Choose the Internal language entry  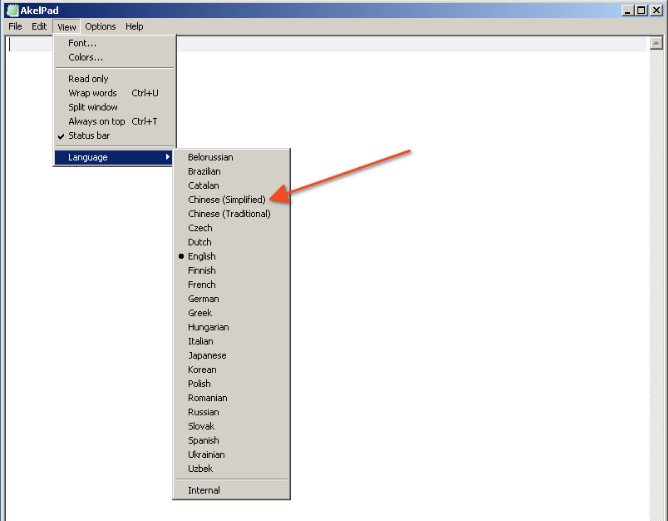(x=204, y=491)
